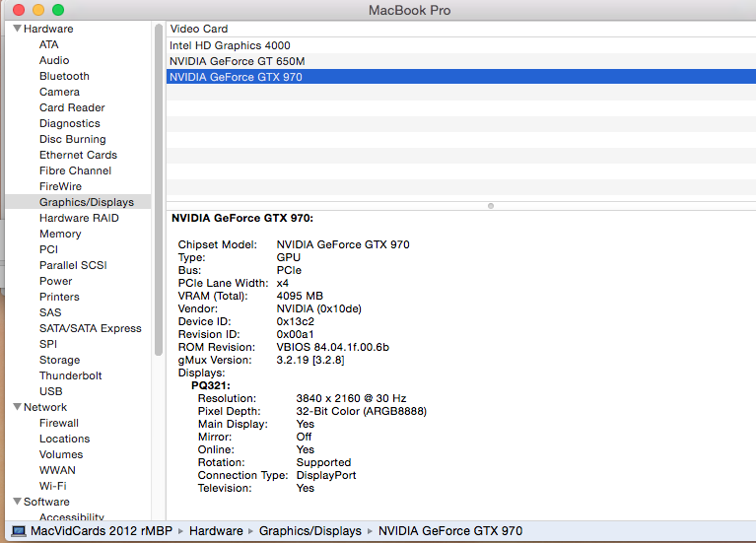Open the Fibre Channel section
The width and height of the screenshot is (756, 543).
pos(75,170)
